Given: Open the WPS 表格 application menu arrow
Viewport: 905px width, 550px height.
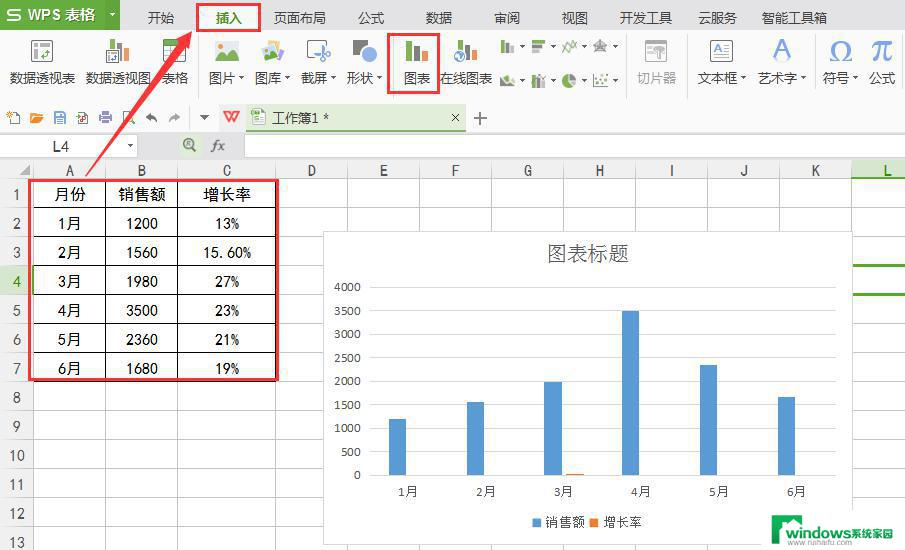Looking at the screenshot, I should [x=112, y=14].
